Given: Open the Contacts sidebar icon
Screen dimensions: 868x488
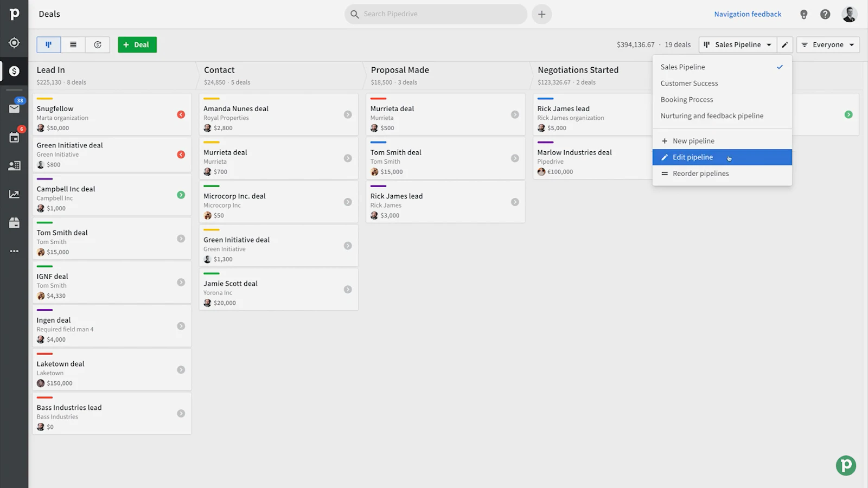Looking at the screenshot, I should 14,166.
